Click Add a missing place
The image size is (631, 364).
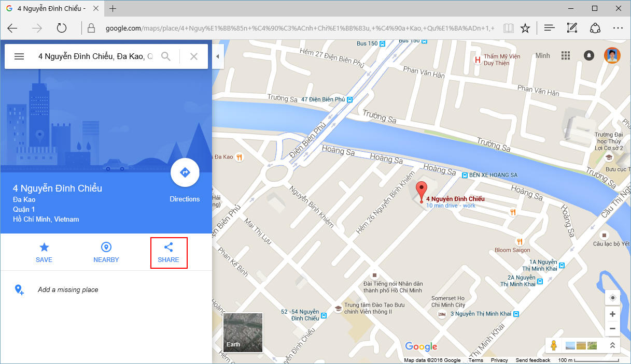pyautogui.click(x=68, y=290)
